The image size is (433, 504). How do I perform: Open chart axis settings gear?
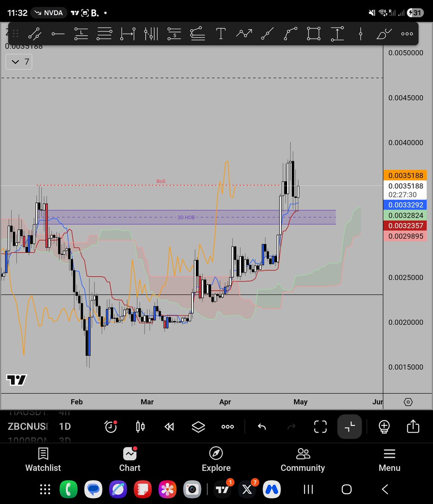tap(408, 402)
